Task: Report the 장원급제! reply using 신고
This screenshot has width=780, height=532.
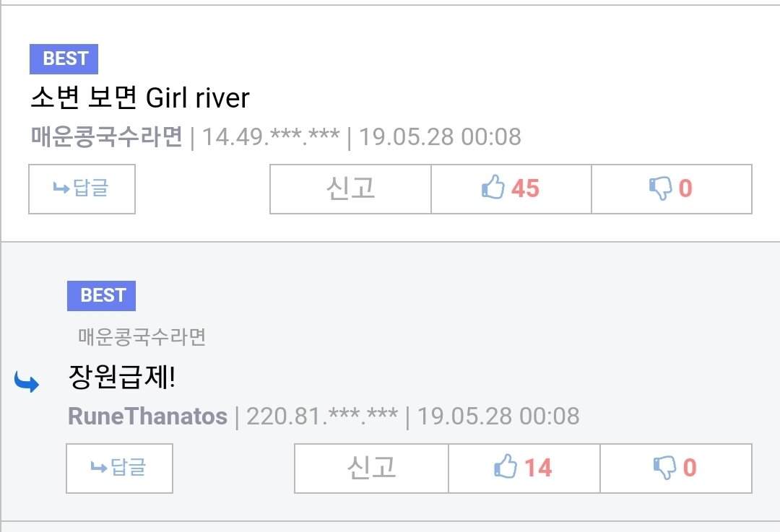Action: [371, 468]
